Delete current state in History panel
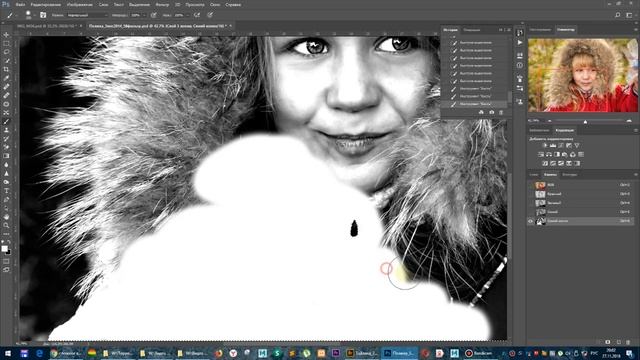The image size is (640, 360). (x=501, y=112)
